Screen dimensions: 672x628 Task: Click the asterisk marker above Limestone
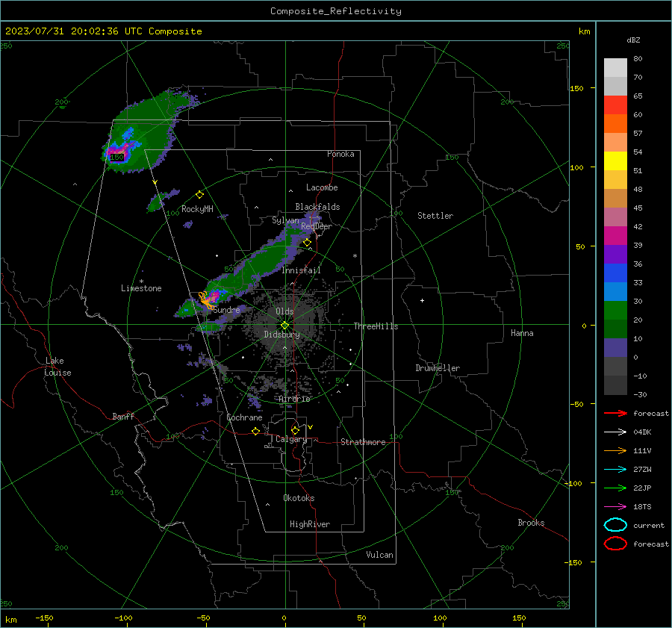pos(141,282)
